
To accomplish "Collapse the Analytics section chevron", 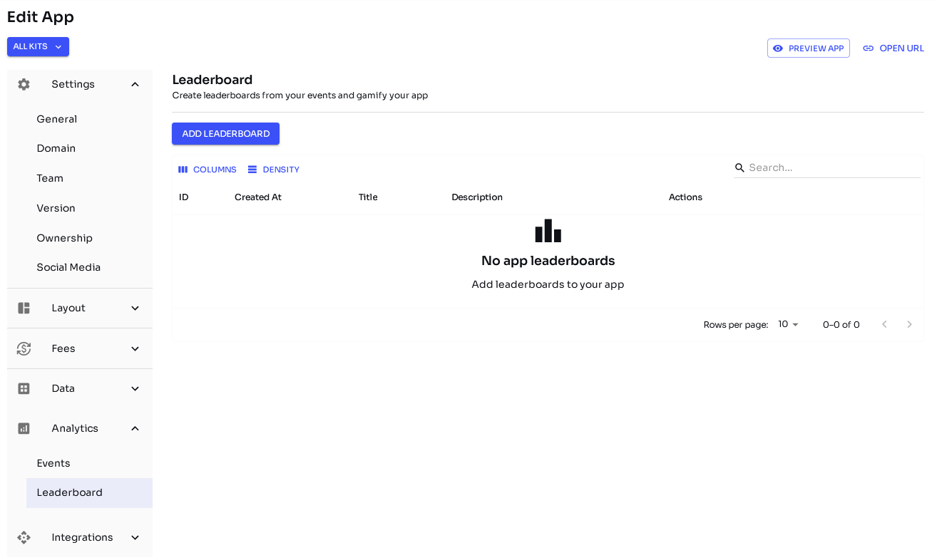I will coord(135,428).
